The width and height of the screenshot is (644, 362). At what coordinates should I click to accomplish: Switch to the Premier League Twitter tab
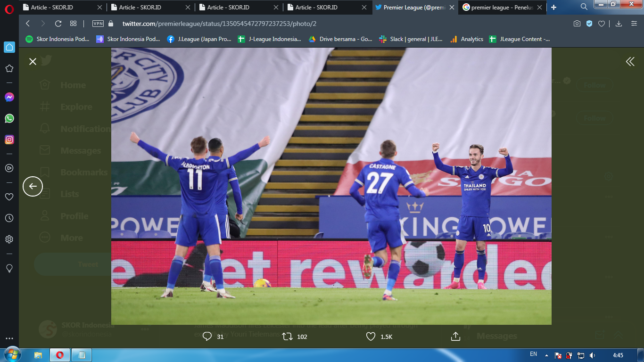click(x=415, y=7)
